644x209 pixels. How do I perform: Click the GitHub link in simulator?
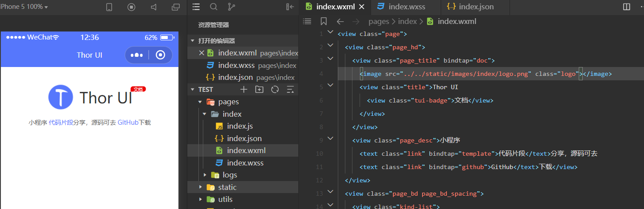tap(128, 122)
